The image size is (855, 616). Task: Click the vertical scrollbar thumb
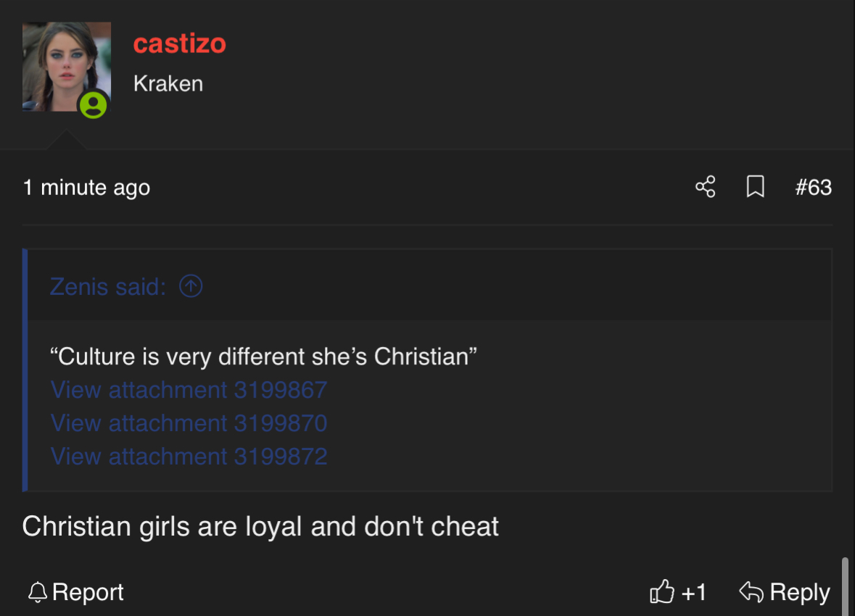tap(846, 586)
